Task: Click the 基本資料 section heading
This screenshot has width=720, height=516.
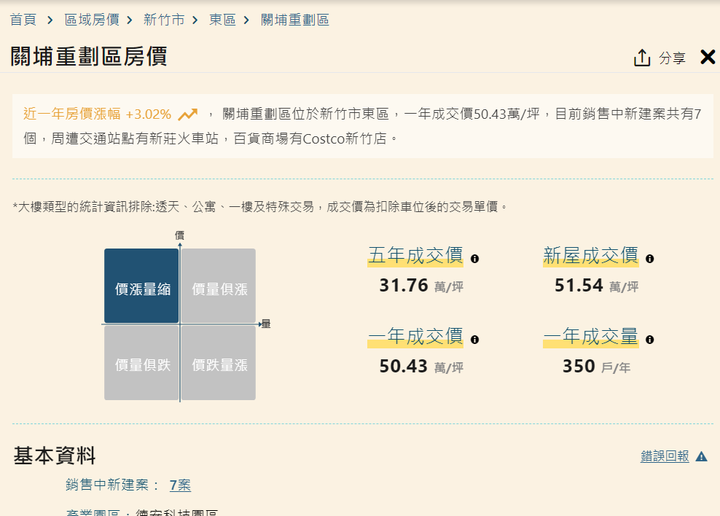Action: (x=55, y=456)
